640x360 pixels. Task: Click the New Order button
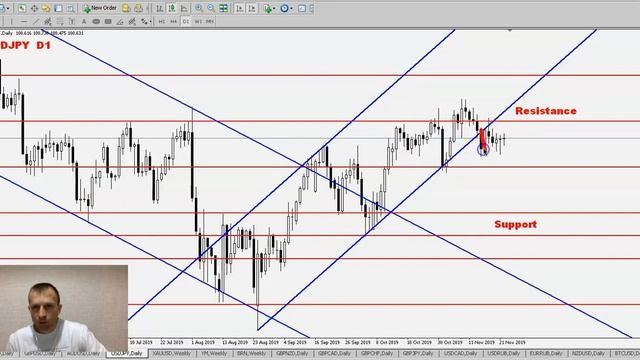[x=100, y=8]
